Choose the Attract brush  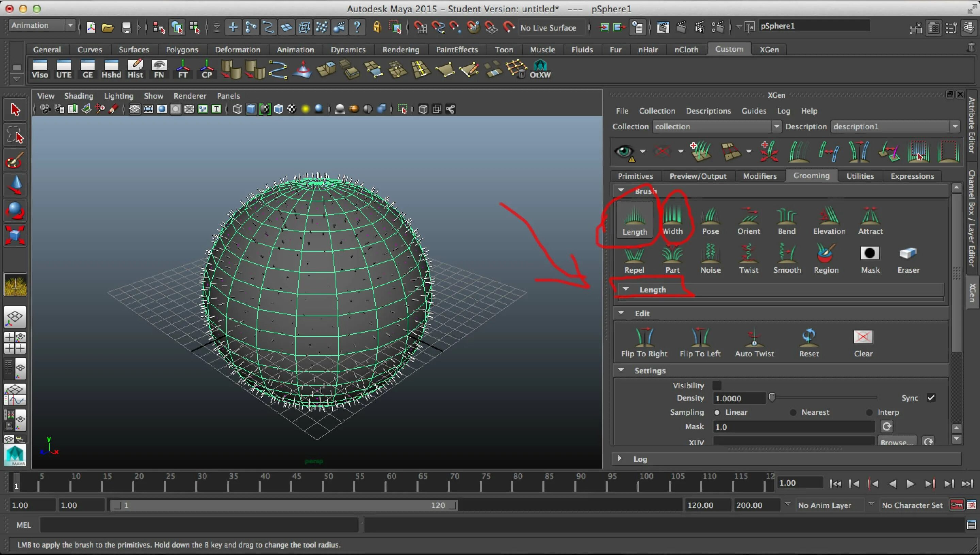pyautogui.click(x=870, y=220)
